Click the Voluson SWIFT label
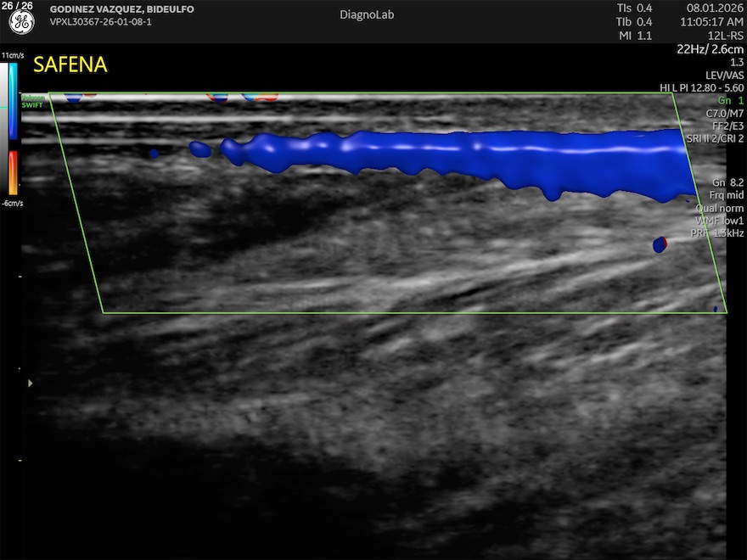The height and width of the screenshot is (560, 747). point(31,101)
